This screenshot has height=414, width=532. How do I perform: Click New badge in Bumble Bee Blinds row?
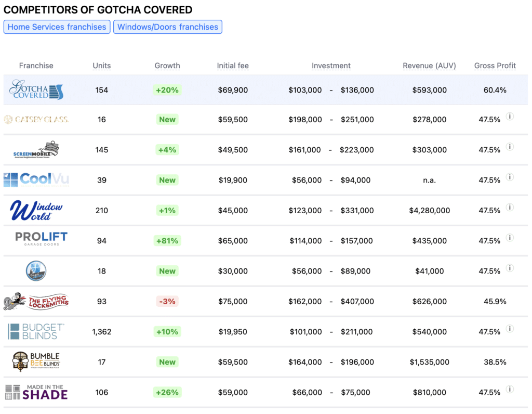(167, 362)
